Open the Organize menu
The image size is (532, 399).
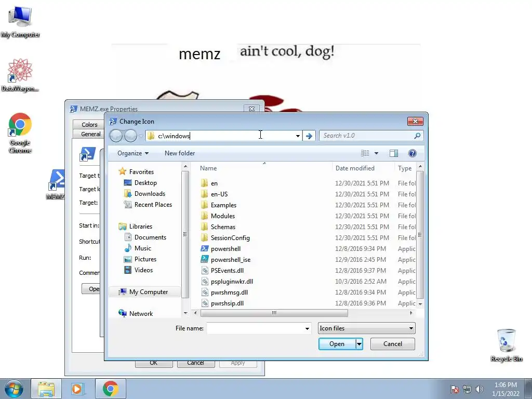133,153
